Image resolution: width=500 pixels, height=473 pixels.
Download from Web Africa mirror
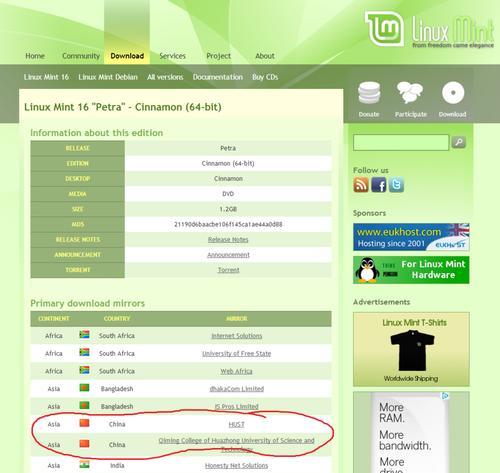[x=236, y=371]
